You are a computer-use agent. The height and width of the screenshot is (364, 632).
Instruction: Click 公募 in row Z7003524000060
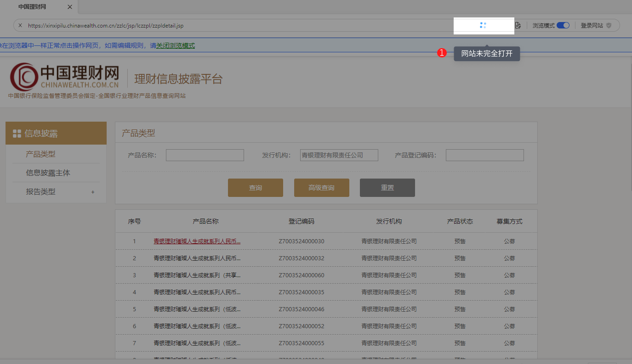coord(509,275)
